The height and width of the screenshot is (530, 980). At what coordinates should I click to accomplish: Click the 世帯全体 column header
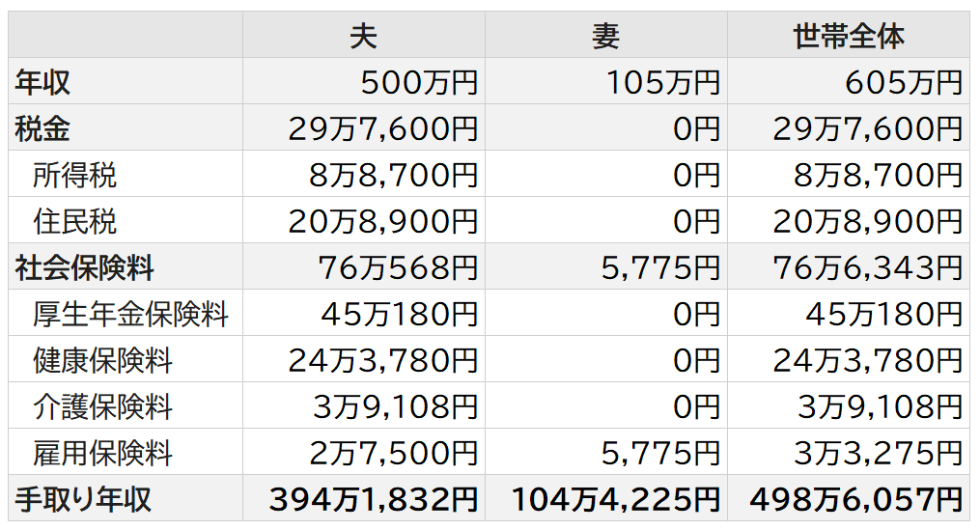click(x=848, y=36)
